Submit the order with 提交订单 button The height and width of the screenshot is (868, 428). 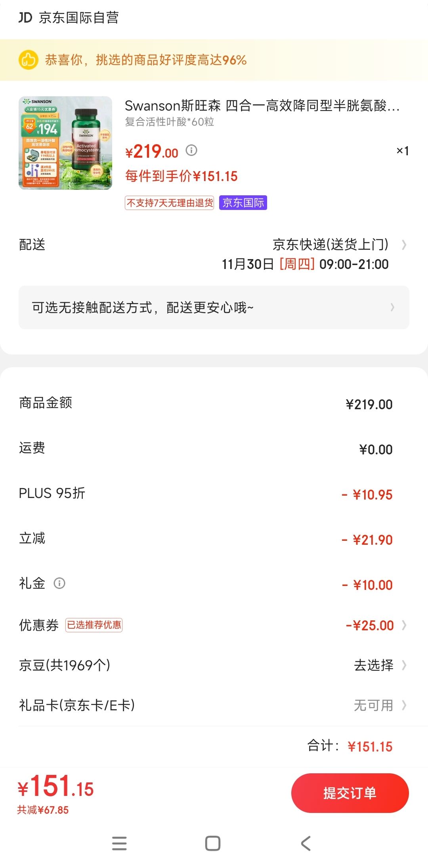click(x=350, y=793)
